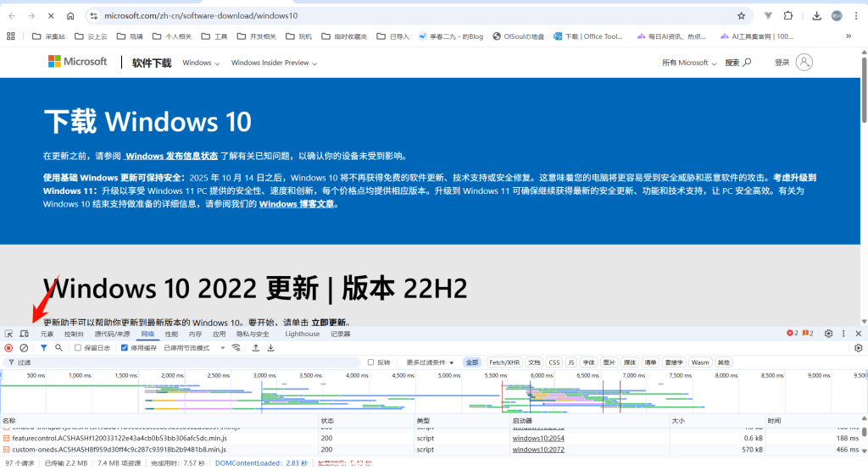Open the Windows 博客文章 link
Viewport: 868px width, 470px height.
297,204
